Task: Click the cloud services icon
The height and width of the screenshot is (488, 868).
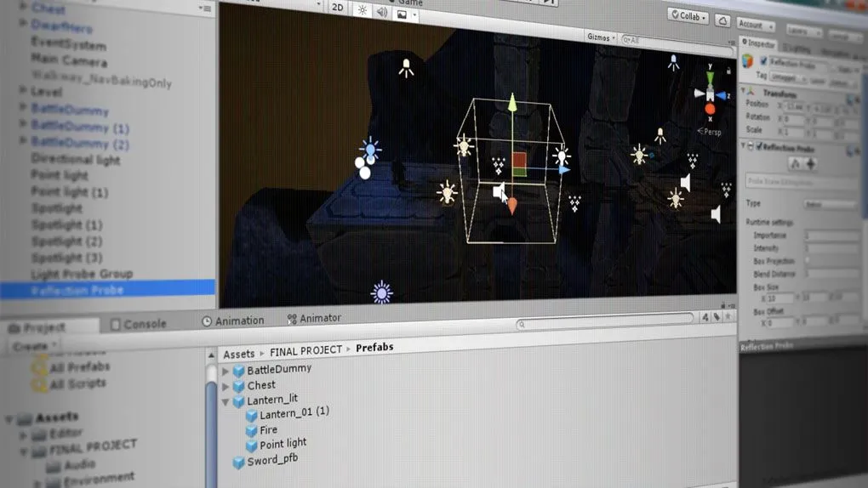Action: (x=722, y=21)
